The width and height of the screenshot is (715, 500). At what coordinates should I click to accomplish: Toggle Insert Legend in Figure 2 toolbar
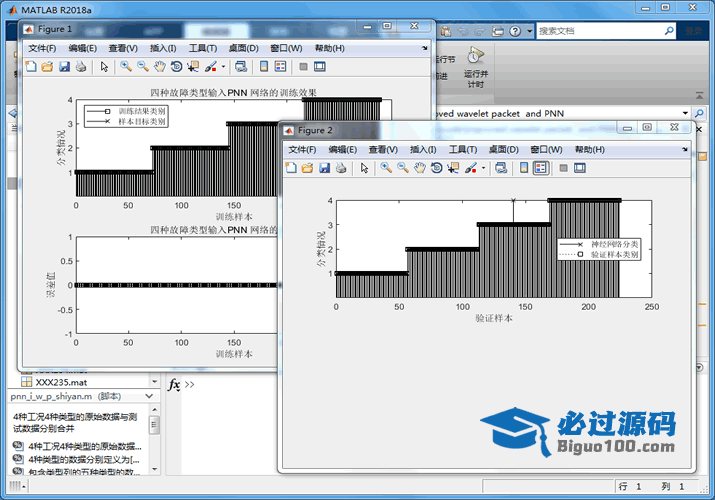(541, 168)
